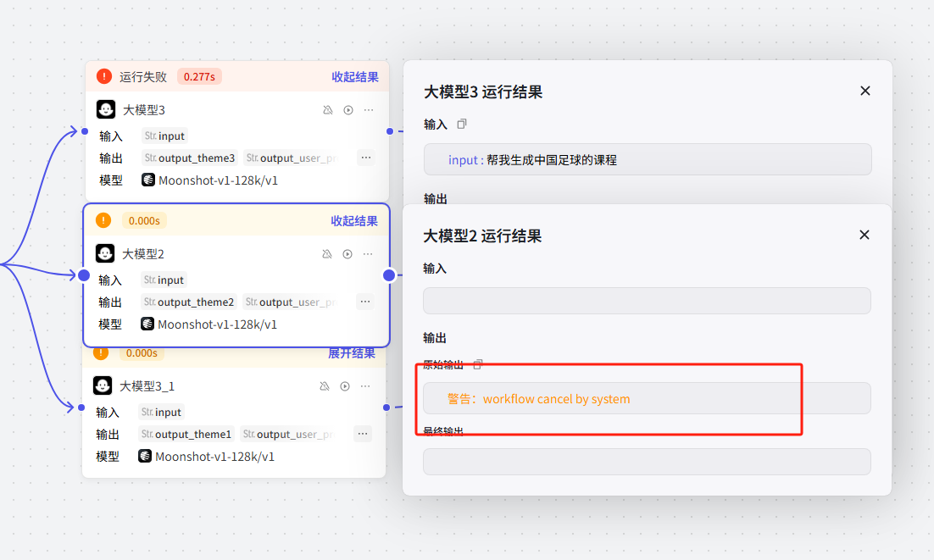Image resolution: width=934 pixels, height=560 pixels.
Task: Click the Moonshot model icon in 大模型2
Action: pyautogui.click(x=147, y=324)
